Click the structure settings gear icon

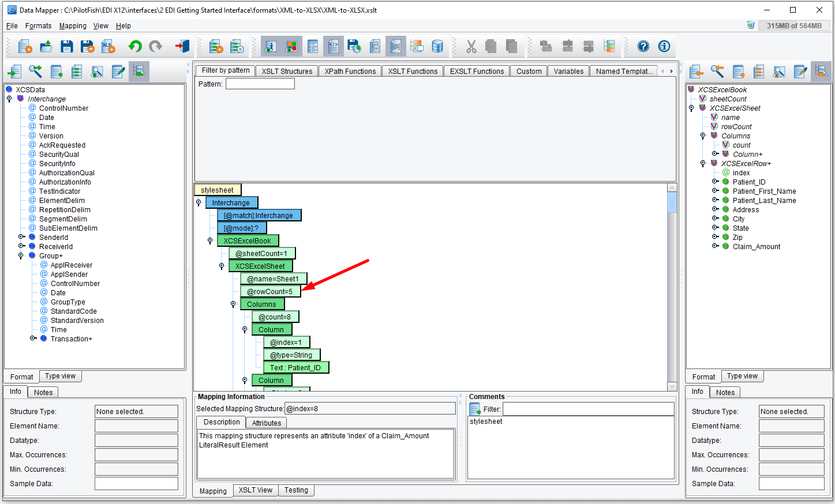[x=237, y=47]
